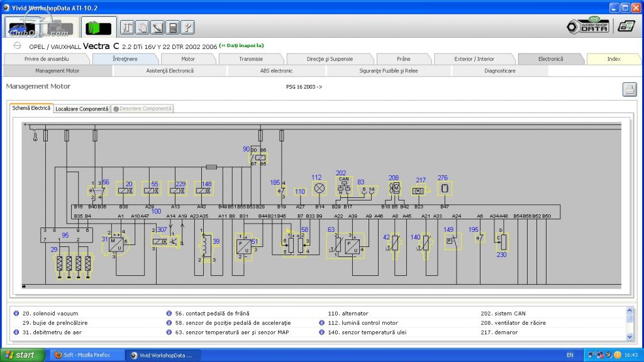The image size is (644, 362).
Task: Print the diagram with the printer icon
Action: (629, 89)
